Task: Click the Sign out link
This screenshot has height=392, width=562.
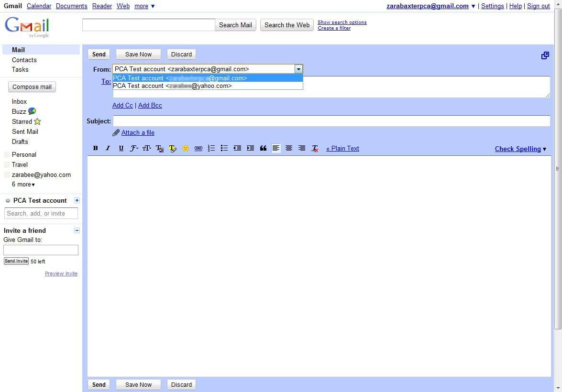Action: 539,6
